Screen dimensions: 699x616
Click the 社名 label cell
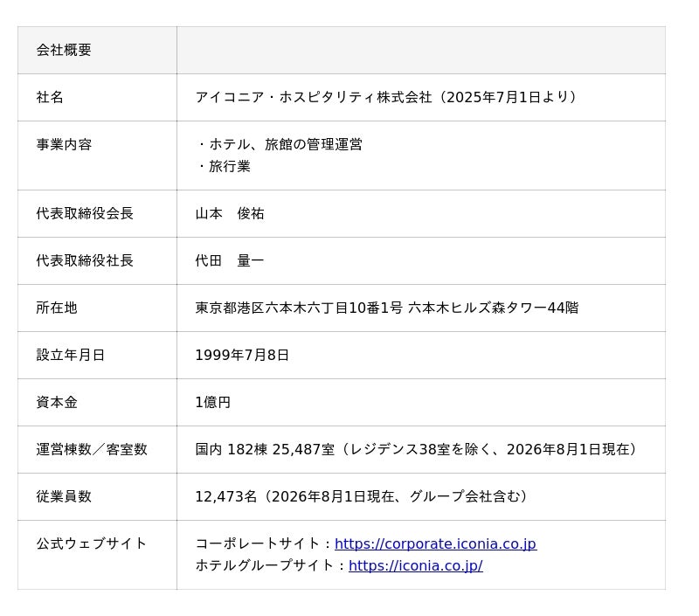point(97,97)
